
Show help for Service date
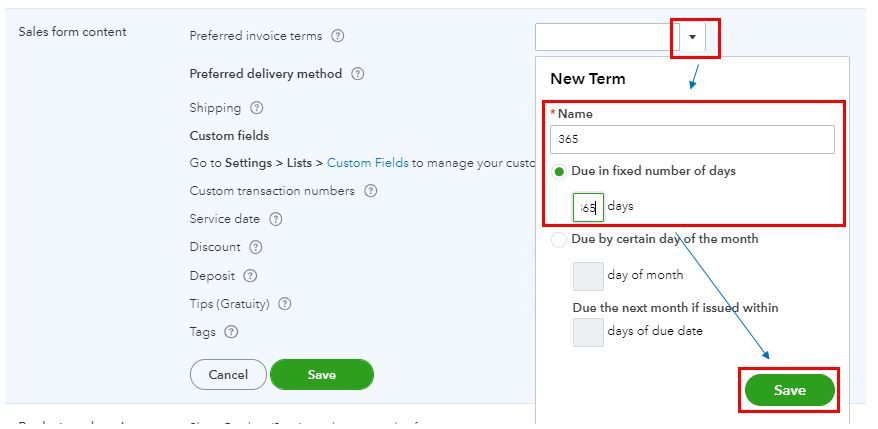(276, 219)
